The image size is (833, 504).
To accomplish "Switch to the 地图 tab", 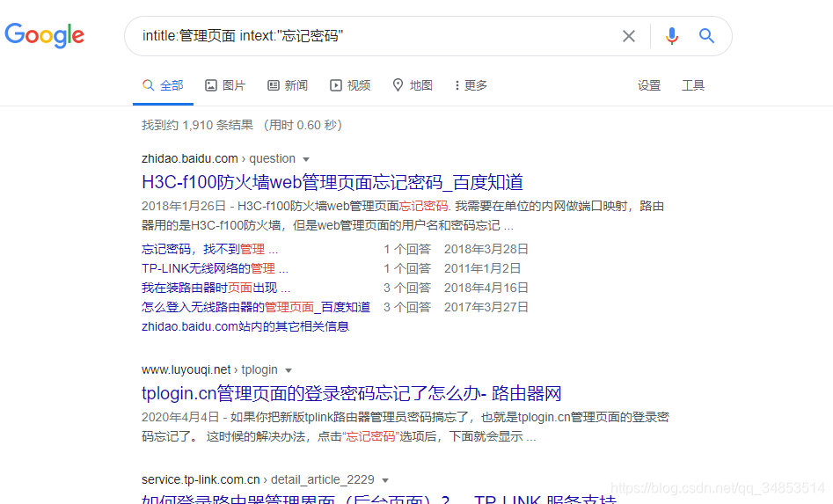I will (x=413, y=85).
